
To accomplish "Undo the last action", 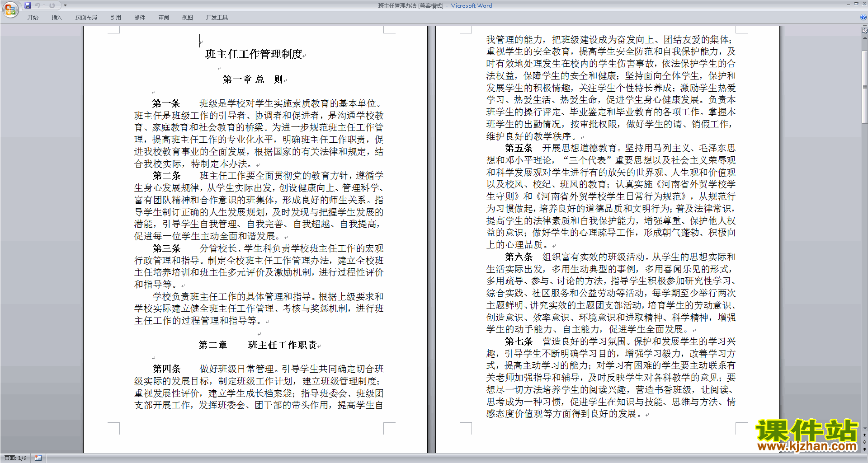I will (38, 5).
